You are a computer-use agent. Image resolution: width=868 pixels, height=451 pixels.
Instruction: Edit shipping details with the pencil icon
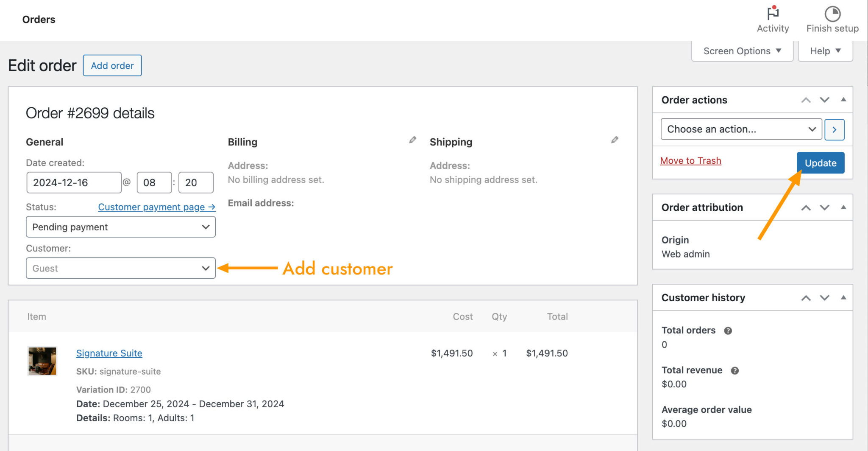pyautogui.click(x=615, y=140)
